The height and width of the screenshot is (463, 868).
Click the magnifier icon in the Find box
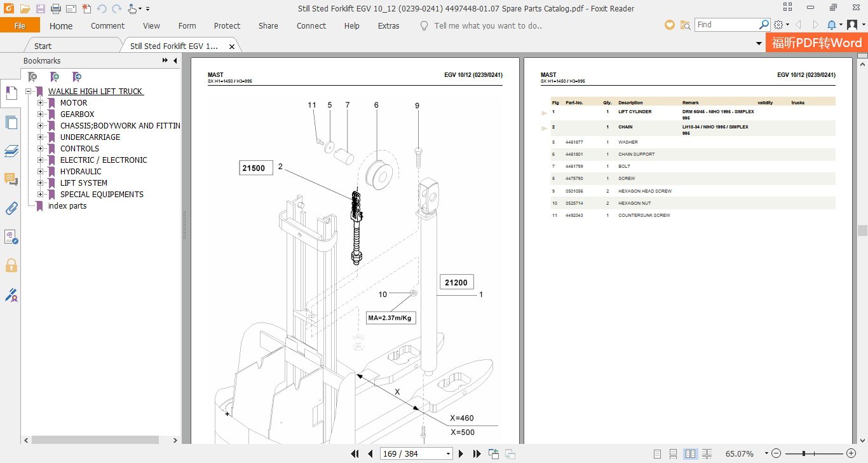(x=764, y=25)
